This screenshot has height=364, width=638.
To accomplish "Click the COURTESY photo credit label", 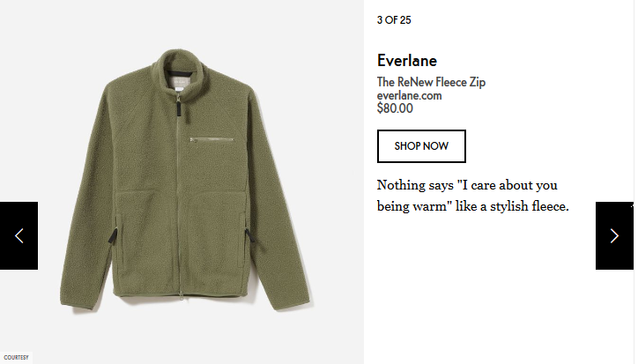I will click(16, 358).
